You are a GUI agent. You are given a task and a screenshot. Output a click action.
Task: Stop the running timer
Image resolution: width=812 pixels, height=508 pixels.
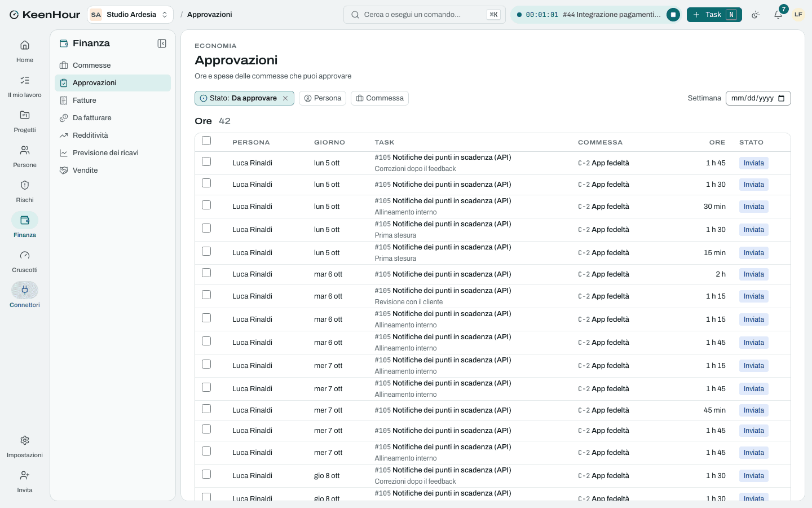(673, 15)
